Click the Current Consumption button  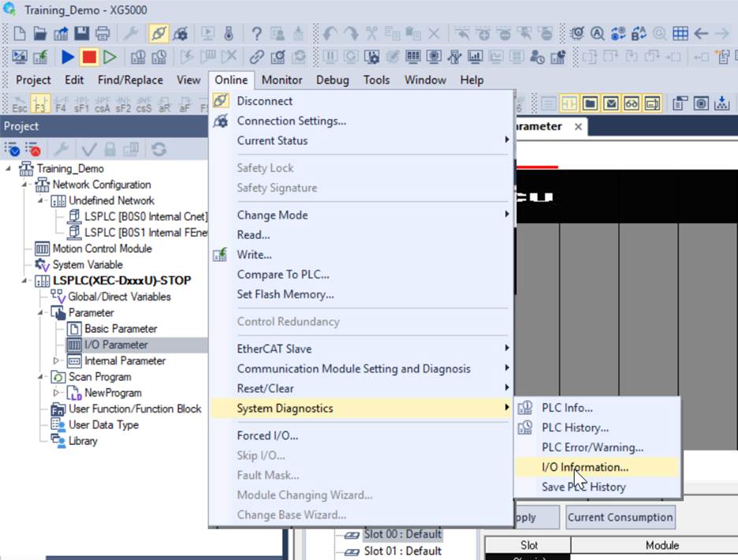[621, 517]
